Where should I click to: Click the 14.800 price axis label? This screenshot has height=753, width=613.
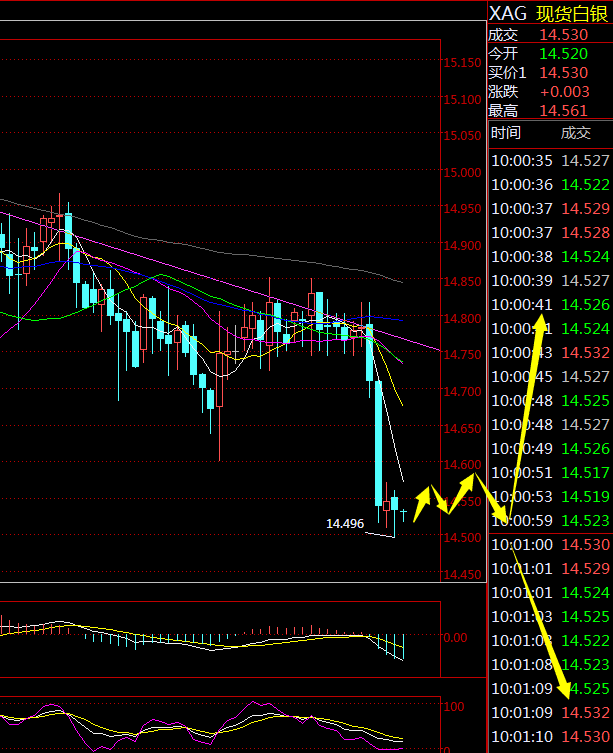point(462,318)
